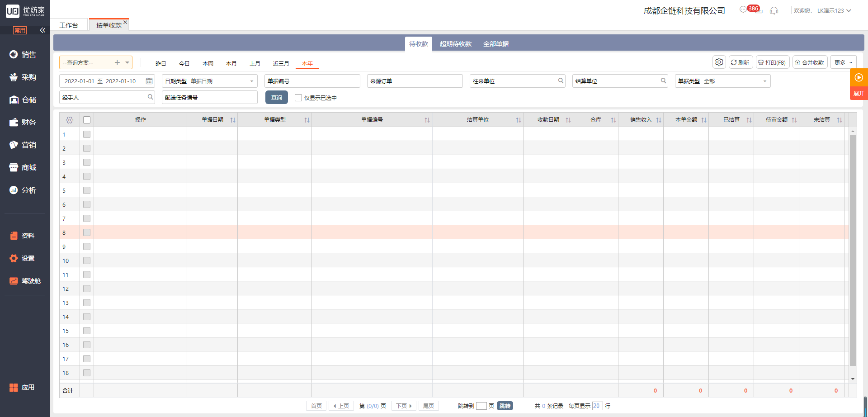Viewport: 868px width, 417px height.
Task: Check the checkbox for row 8
Action: pos(87,232)
